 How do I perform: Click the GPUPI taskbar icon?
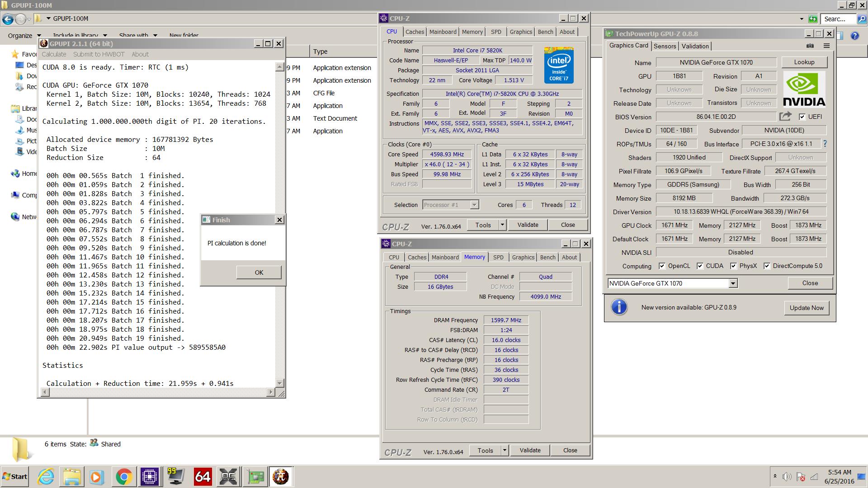tap(281, 477)
